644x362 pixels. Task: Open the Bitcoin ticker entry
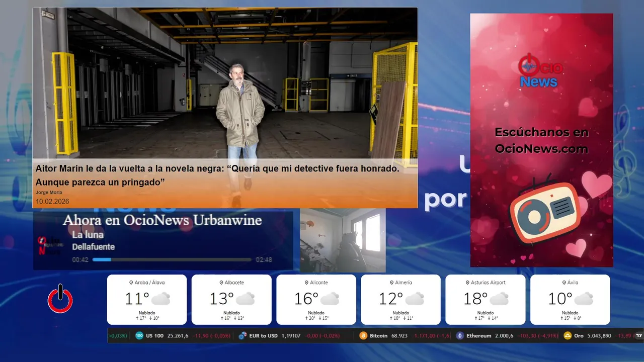[405, 335]
